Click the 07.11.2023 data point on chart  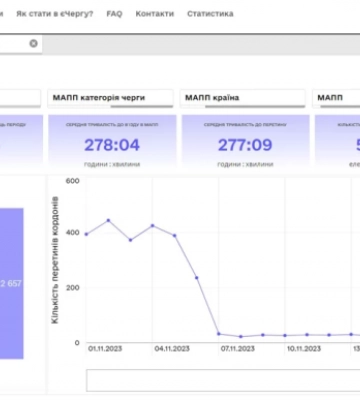click(x=219, y=334)
